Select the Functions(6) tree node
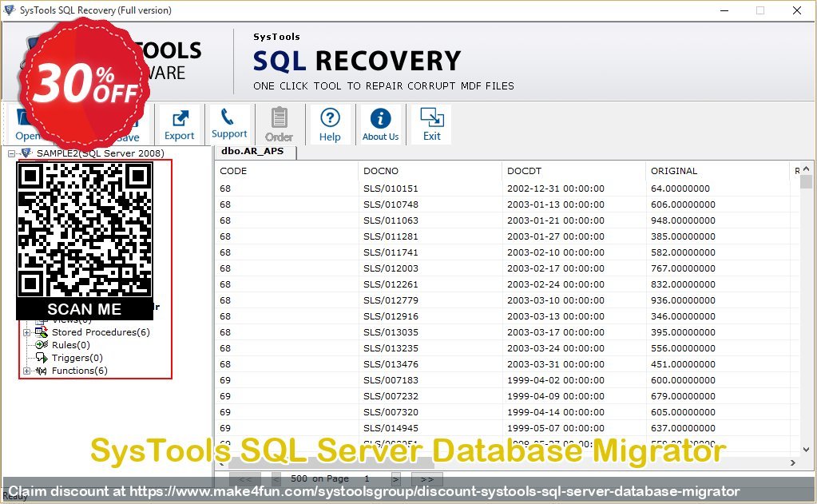The image size is (817, 504). pos(80,371)
